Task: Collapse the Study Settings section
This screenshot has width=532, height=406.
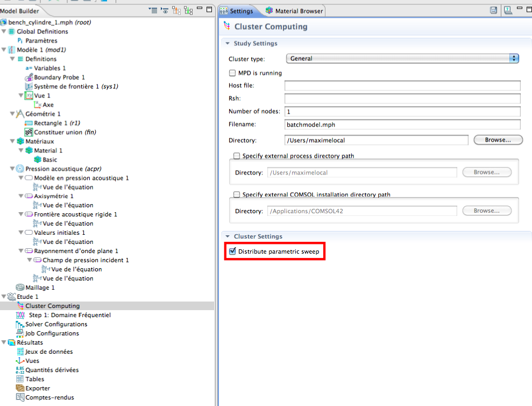Action: (228, 44)
